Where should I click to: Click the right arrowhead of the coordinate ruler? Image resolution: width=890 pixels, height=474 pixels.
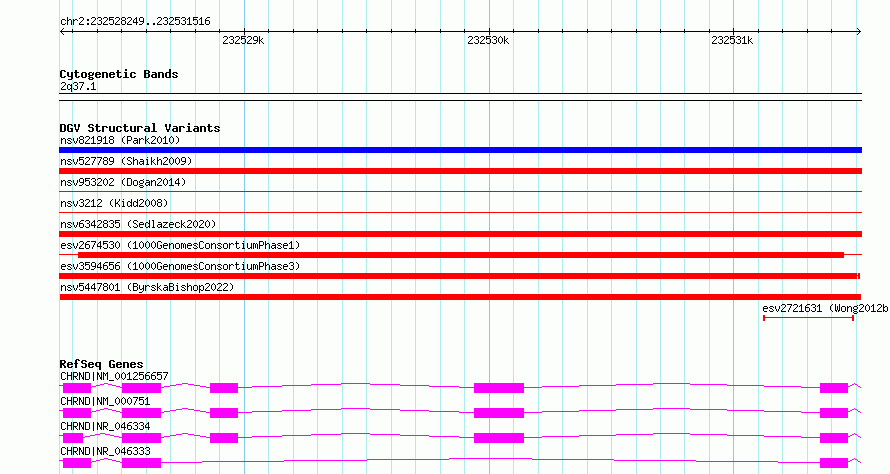tap(859, 31)
